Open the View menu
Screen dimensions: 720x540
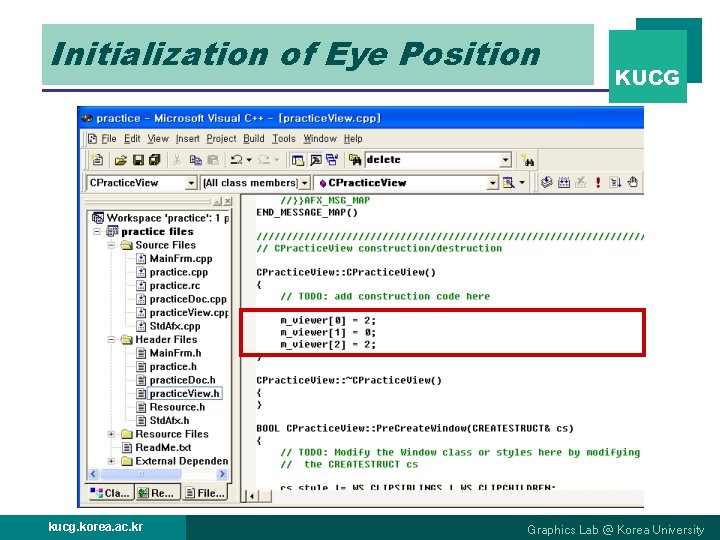[x=158, y=139]
